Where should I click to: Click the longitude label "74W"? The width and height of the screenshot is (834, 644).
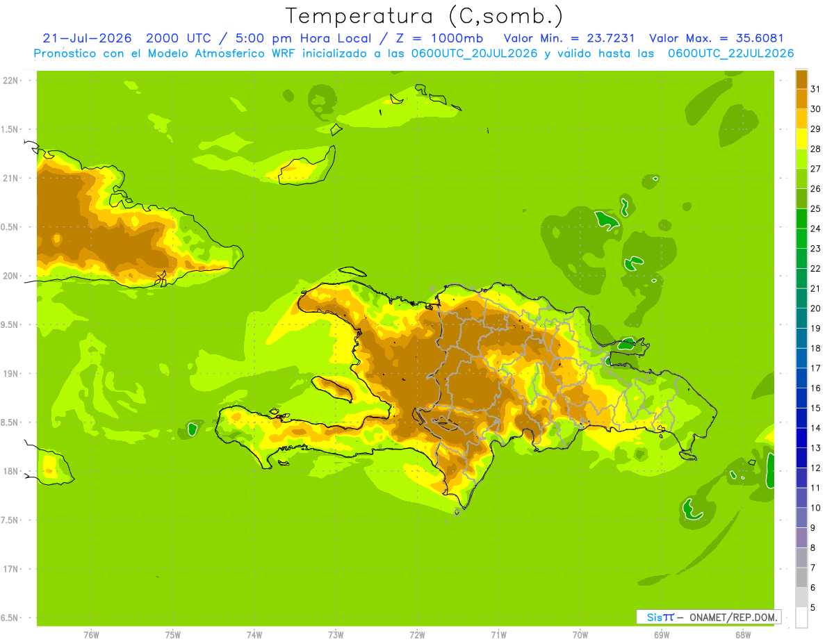(254, 634)
